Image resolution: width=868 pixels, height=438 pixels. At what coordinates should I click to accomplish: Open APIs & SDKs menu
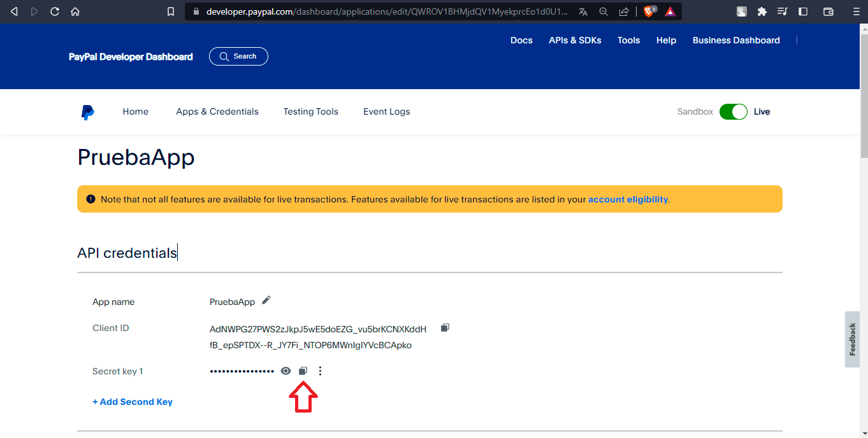pos(575,40)
